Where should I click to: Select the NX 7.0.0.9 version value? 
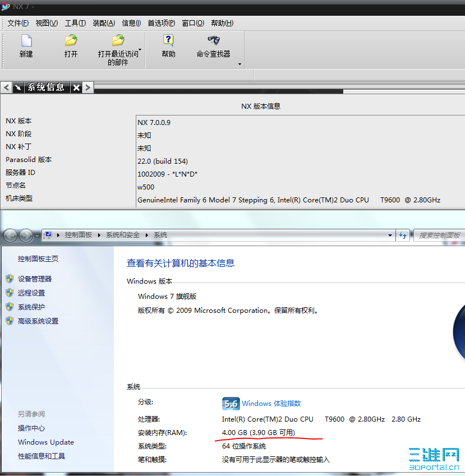(x=154, y=122)
